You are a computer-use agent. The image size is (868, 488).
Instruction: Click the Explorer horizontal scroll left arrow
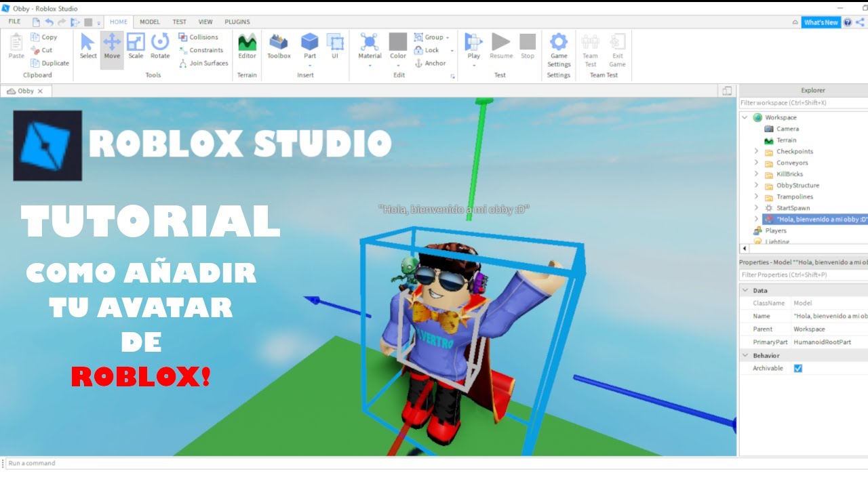click(745, 249)
